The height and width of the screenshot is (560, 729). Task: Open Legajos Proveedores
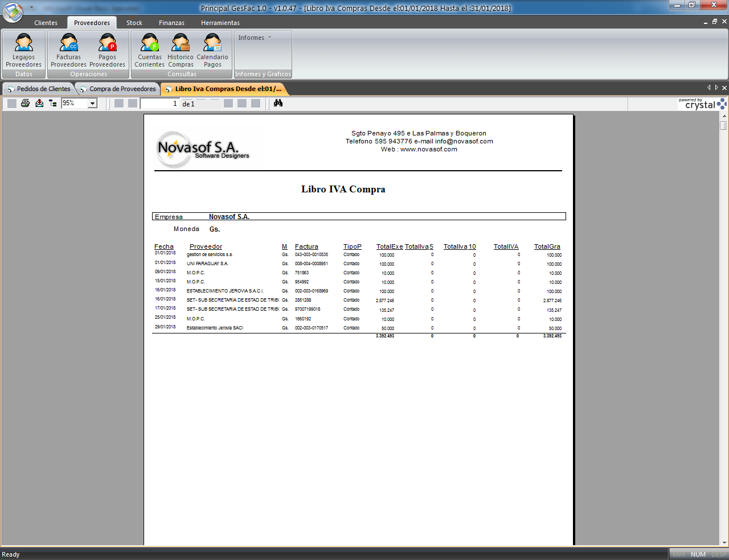click(x=24, y=51)
